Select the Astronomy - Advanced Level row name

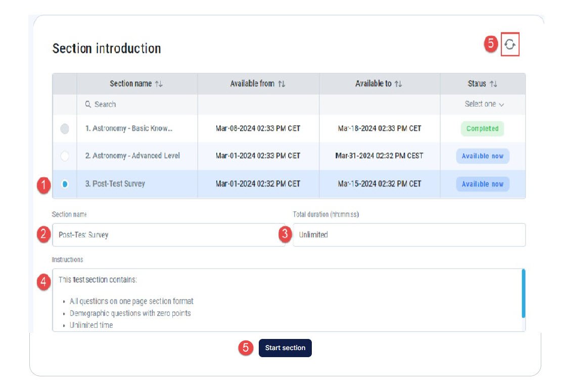point(132,156)
